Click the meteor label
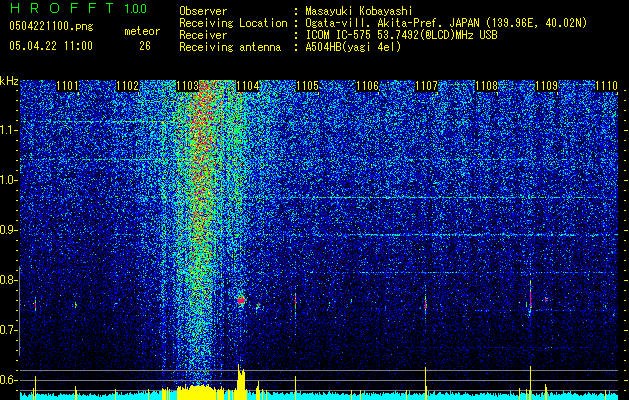 (142, 31)
